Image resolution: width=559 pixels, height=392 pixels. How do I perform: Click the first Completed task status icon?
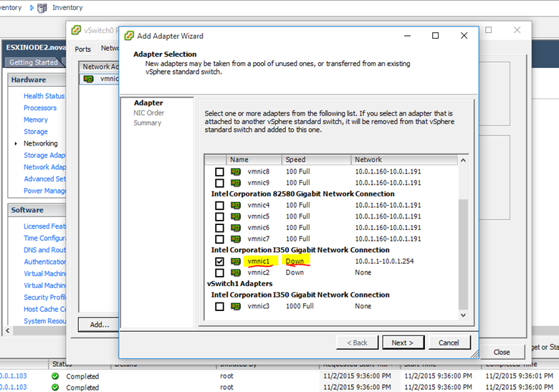click(x=55, y=376)
